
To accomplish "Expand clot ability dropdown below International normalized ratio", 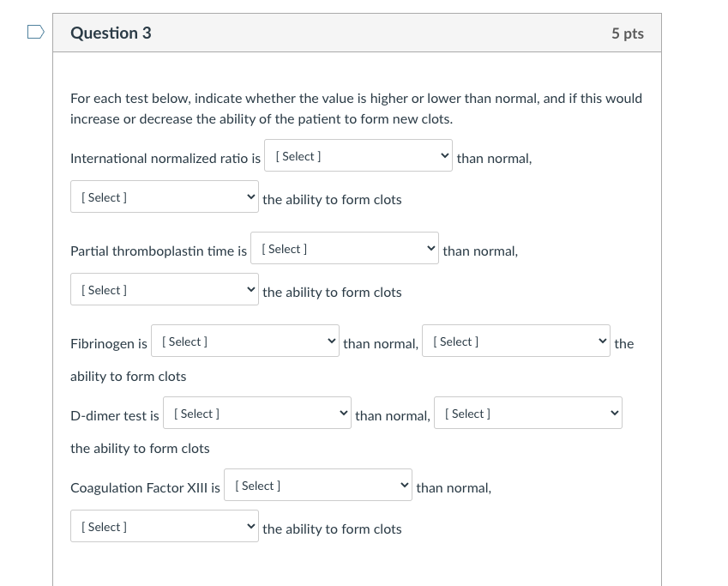I will click(164, 197).
